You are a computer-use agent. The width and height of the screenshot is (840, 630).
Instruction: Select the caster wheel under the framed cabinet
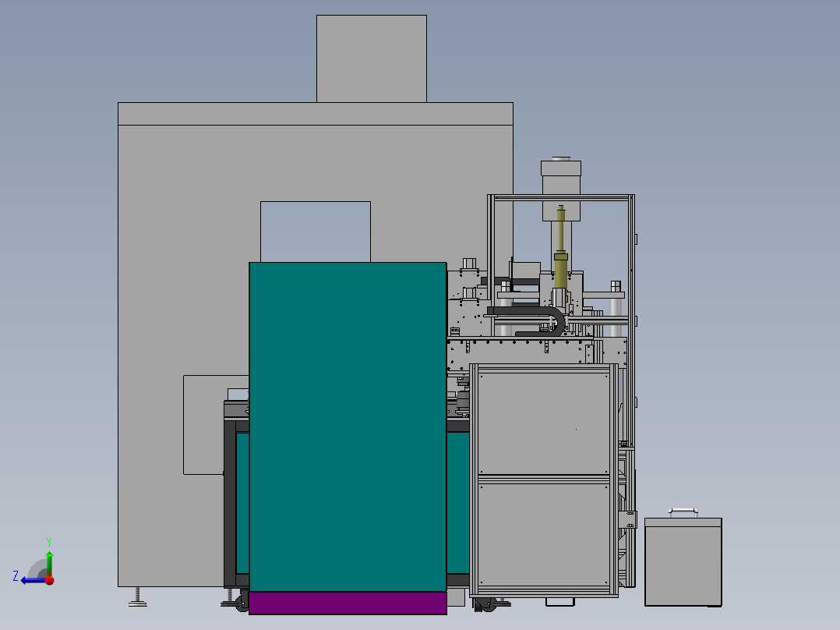point(486,605)
